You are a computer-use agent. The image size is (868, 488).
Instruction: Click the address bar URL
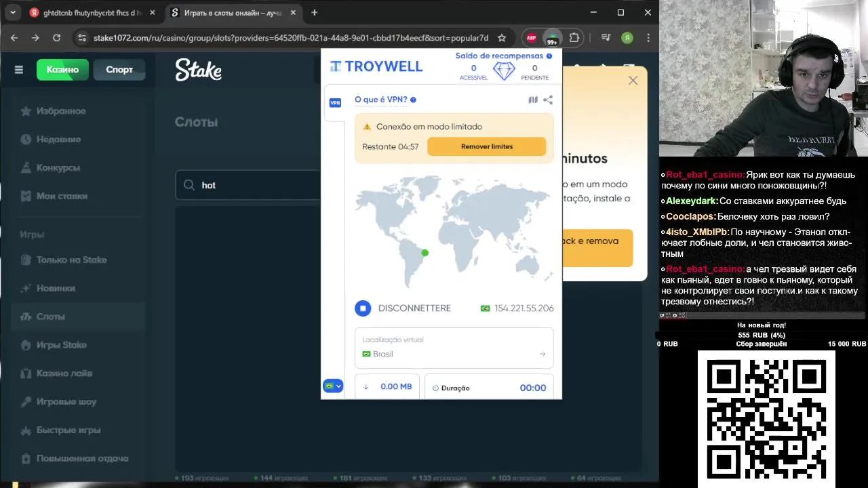[x=291, y=38]
